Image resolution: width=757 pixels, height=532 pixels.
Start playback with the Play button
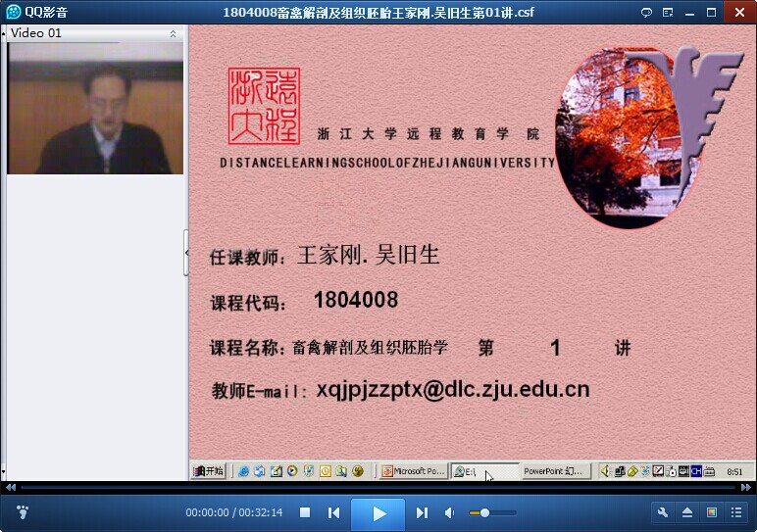tap(378, 514)
